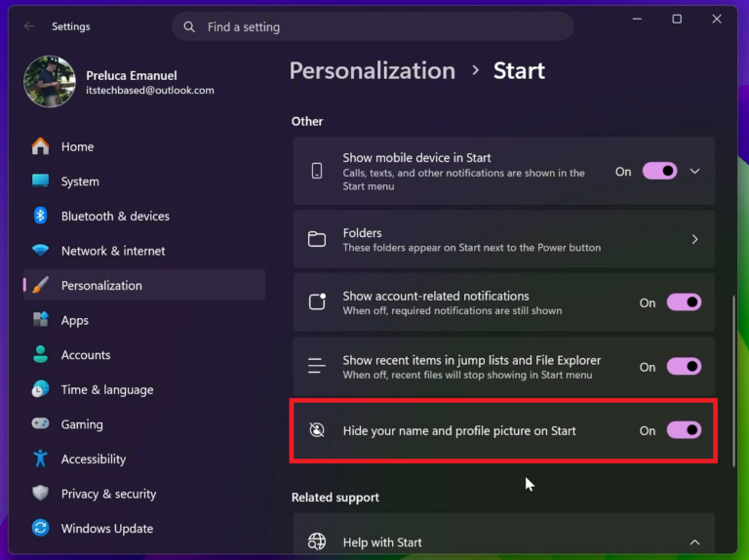Click the folder icon in the Folders row
The image size is (749, 560).
pos(317,239)
